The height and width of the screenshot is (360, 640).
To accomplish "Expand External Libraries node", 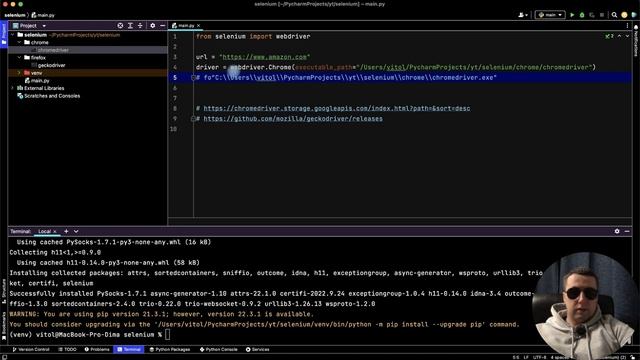I will (13, 88).
